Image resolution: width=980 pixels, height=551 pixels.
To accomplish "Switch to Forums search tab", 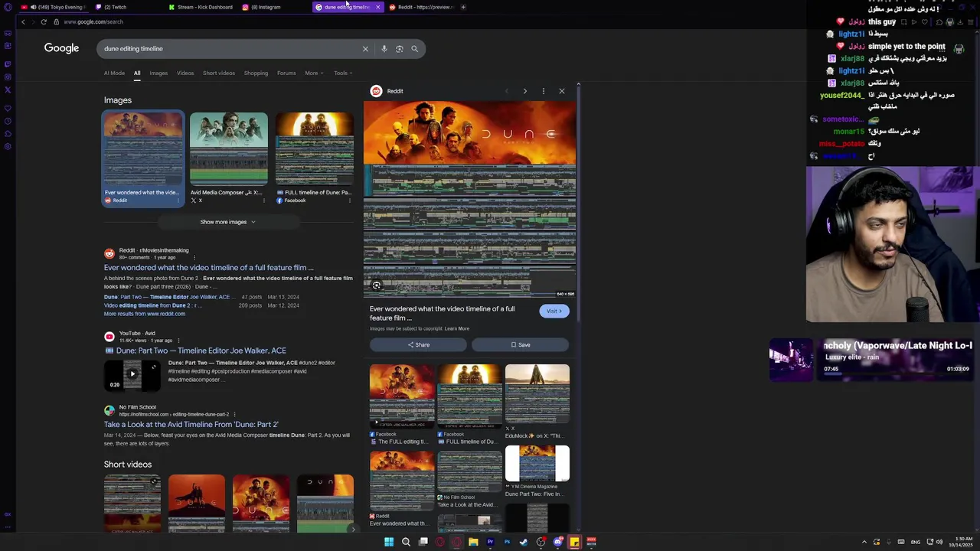I will coord(286,73).
